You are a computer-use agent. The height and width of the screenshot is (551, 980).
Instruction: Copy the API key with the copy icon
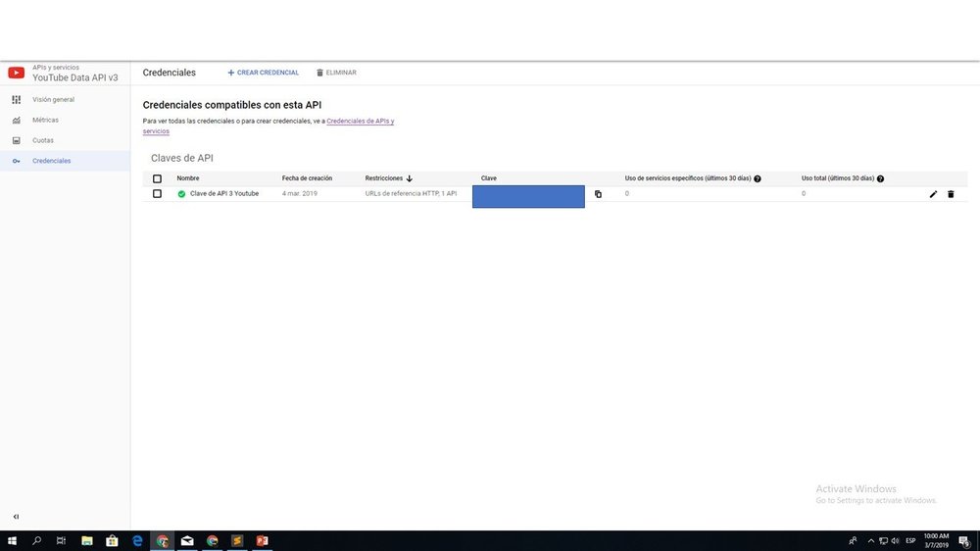pos(598,194)
